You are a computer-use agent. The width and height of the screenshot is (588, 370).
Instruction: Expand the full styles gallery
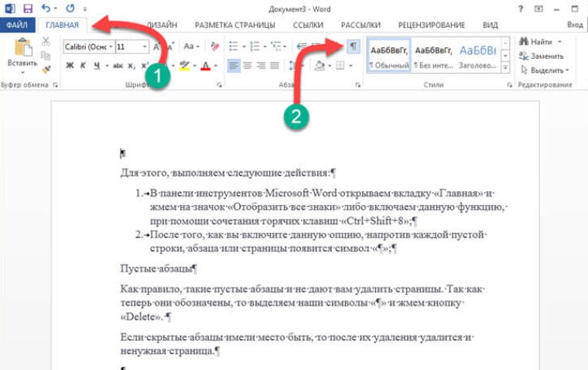click(505, 68)
